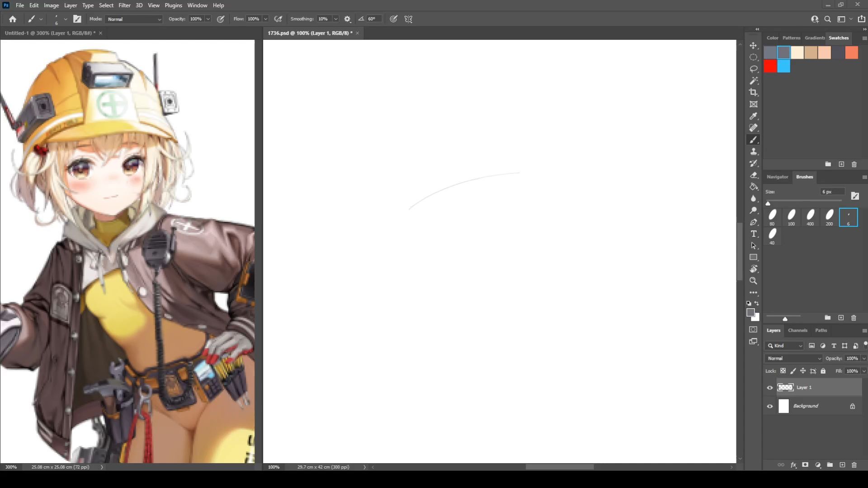Open layer Kind filter dropdown
868x488 pixels.
click(x=785, y=346)
